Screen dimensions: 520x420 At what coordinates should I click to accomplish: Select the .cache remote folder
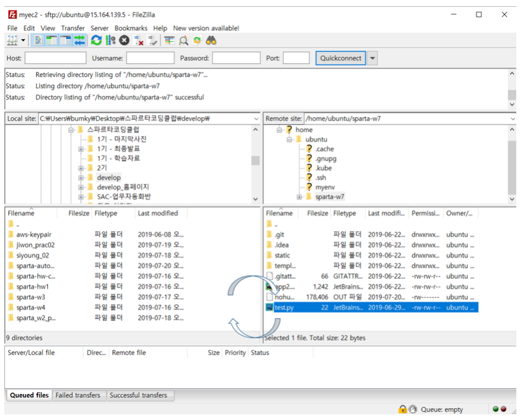pyautogui.click(x=324, y=149)
